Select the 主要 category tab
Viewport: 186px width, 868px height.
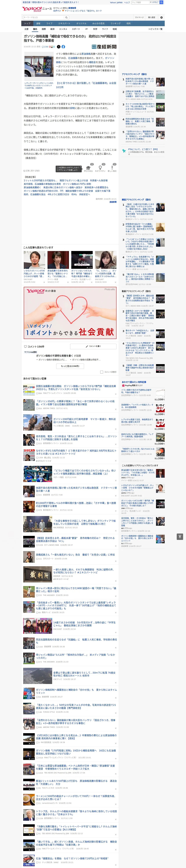pyautogui.click(x=26, y=29)
